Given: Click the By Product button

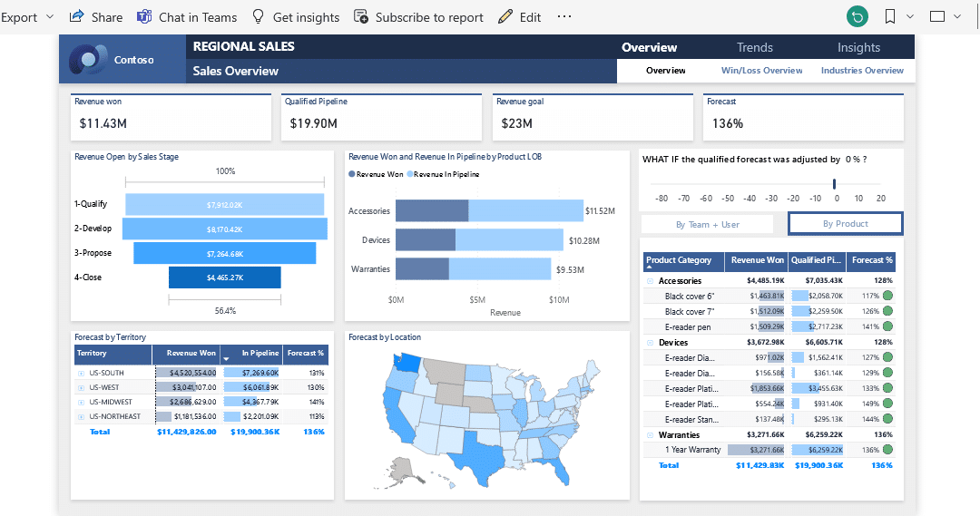Looking at the screenshot, I should [x=845, y=224].
